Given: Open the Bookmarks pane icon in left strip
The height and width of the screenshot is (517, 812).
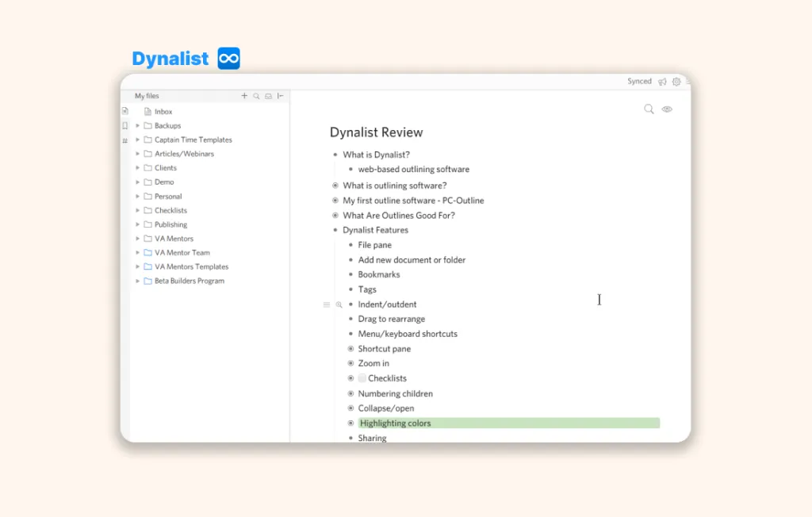Looking at the screenshot, I should (124, 126).
